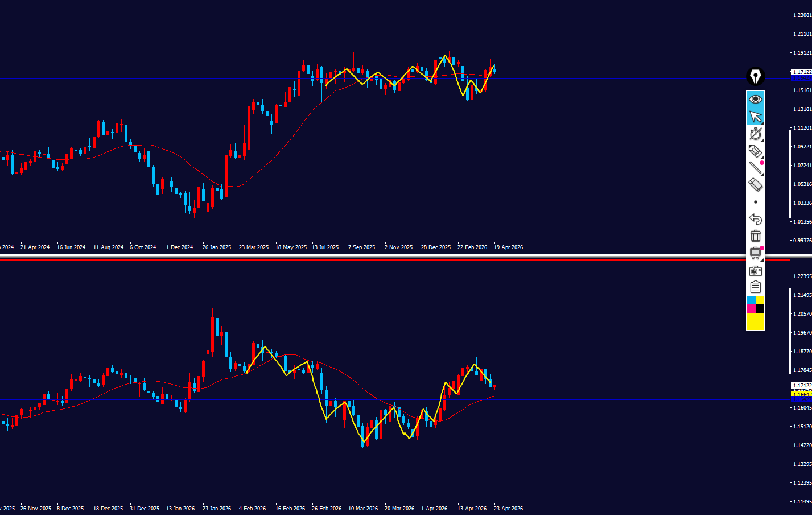Viewport: 812px width, 516px height.
Task: Undo the last drawn stroke
Action: click(x=755, y=219)
